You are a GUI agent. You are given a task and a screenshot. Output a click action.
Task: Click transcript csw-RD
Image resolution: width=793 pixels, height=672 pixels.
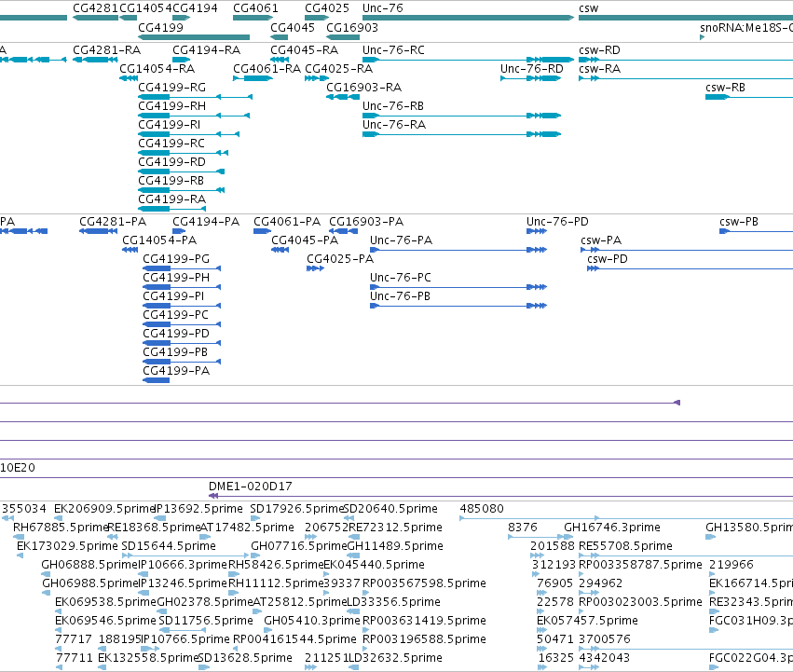point(686,60)
